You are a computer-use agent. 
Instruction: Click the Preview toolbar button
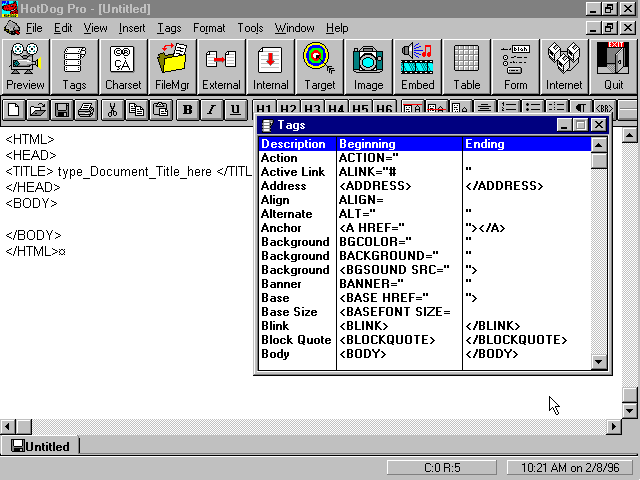click(x=25, y=66)
